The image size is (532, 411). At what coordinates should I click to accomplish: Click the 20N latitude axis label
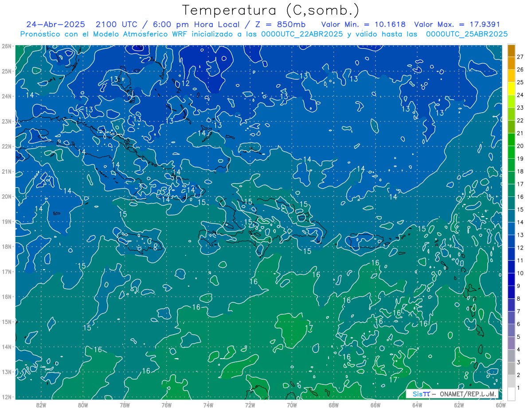[x=6, y=196]
